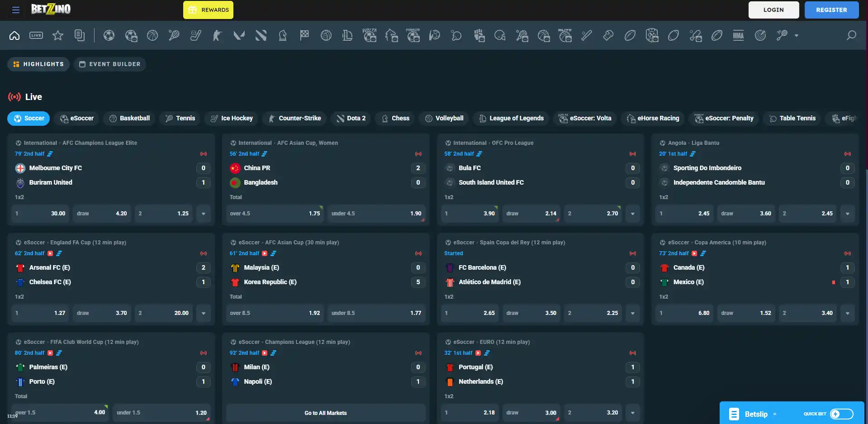The width and height of the screenshot is (868, 424).
Task: Select the Chess live filter
Action: [396, 119]
